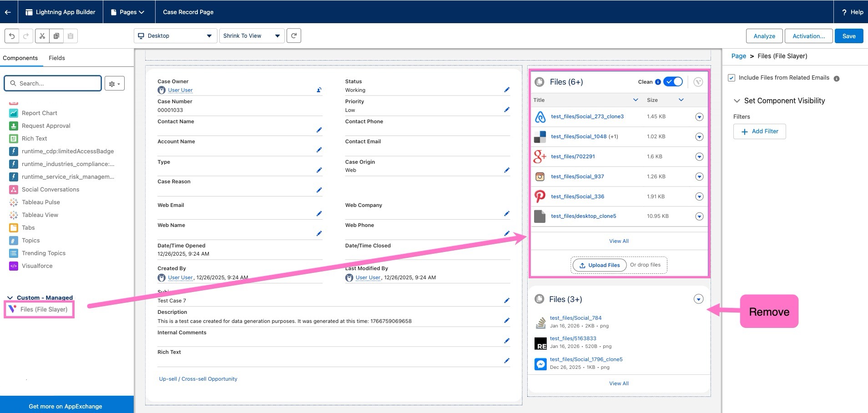This screenshot has width=868, height=413.
Task: Click the change Case Owner icon
Action: pyautogui.click(x=319, y=90)
